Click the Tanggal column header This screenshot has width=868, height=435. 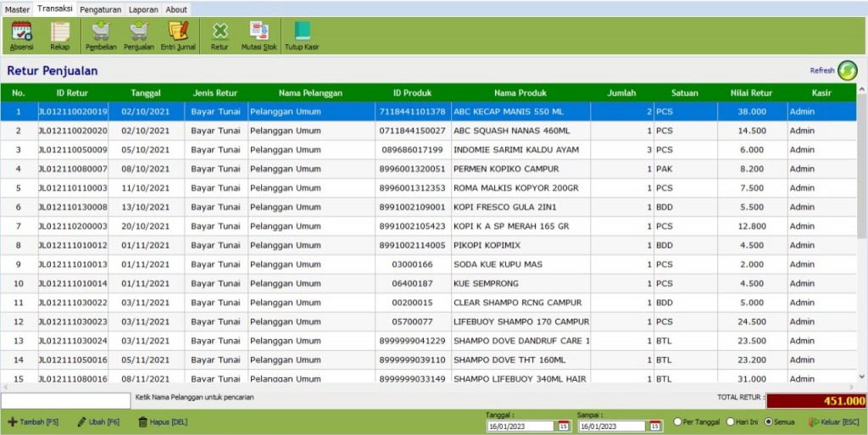pyautogui.click(x=146, y=93)
